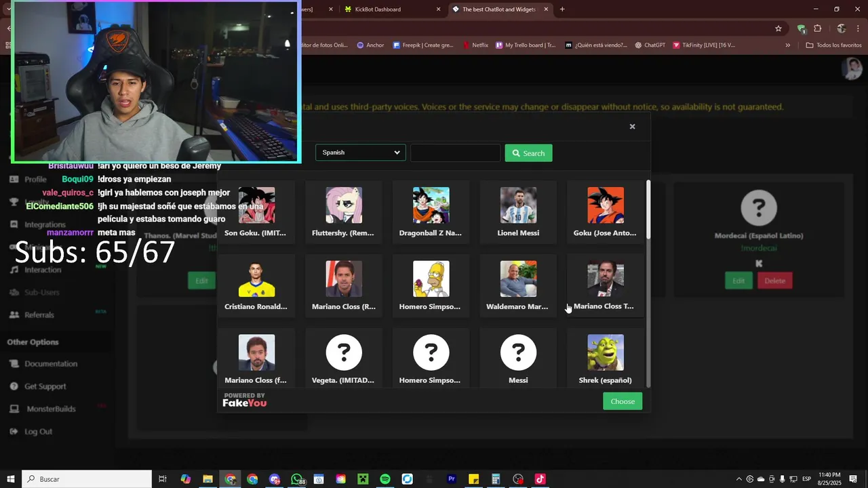Open Minecraft from the taskbar

tap(363, 479)
